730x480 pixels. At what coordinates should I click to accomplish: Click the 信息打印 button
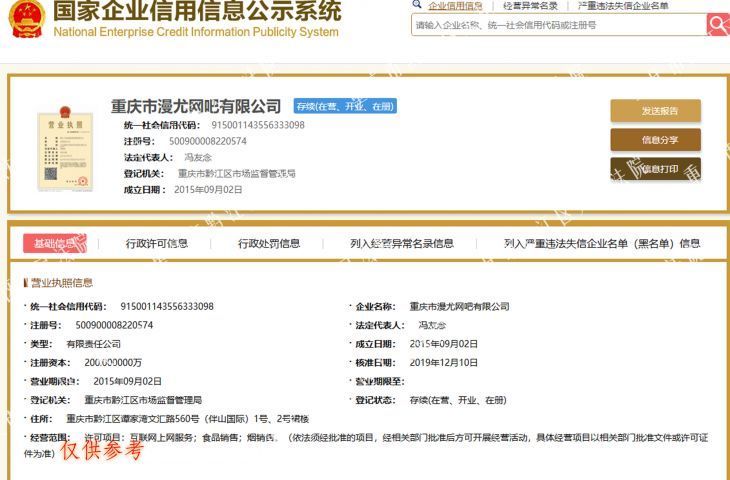(x=656, y=169)
